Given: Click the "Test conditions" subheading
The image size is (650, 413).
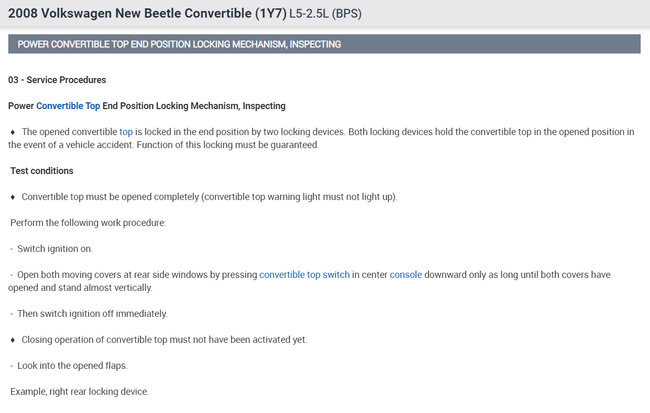Looking at the screenshot, I should coord(41,171).
